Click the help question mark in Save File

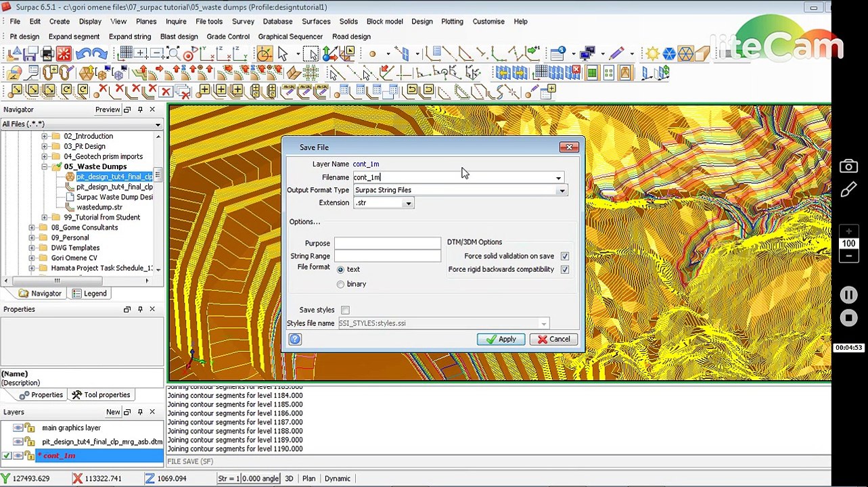coord(295,339)
